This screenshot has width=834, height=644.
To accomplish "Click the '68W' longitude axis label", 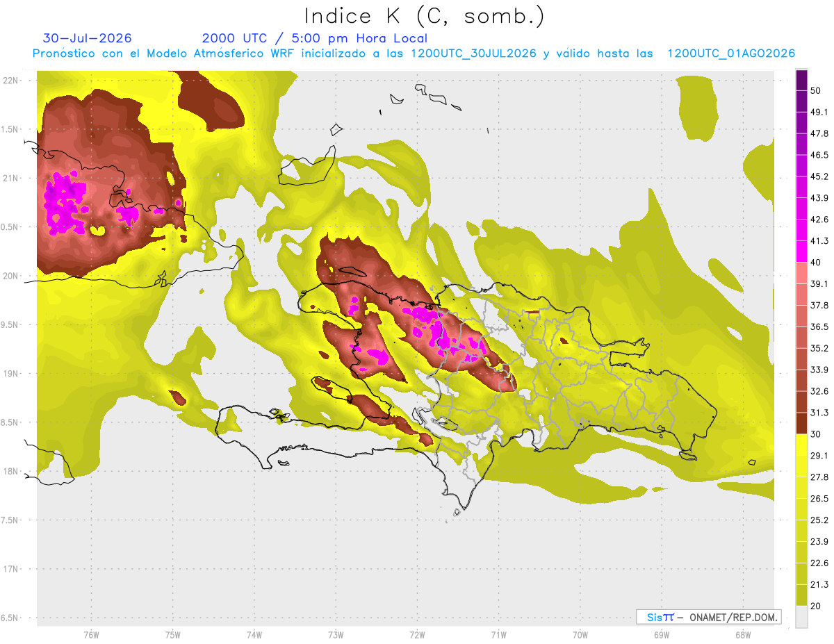I will pos(743,635).
